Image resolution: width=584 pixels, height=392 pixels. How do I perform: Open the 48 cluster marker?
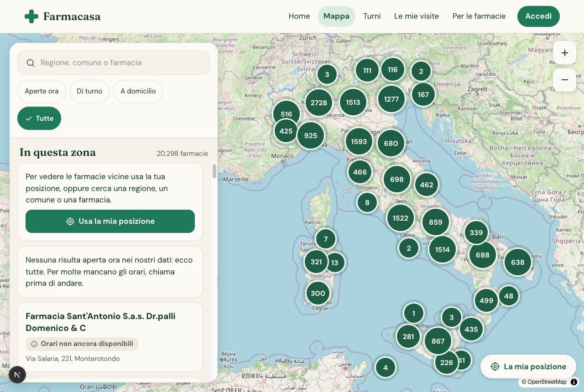509,296
